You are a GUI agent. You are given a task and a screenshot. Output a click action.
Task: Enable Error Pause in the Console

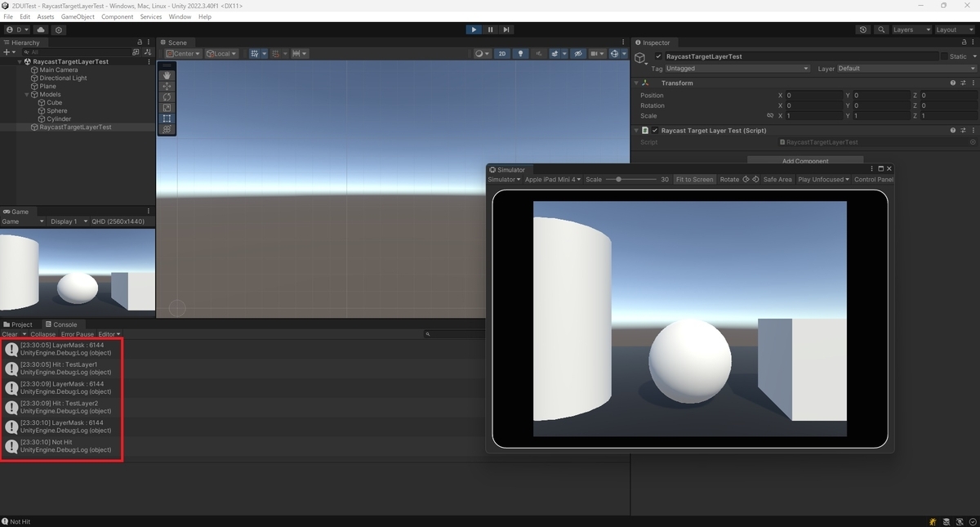coord(77,334)
